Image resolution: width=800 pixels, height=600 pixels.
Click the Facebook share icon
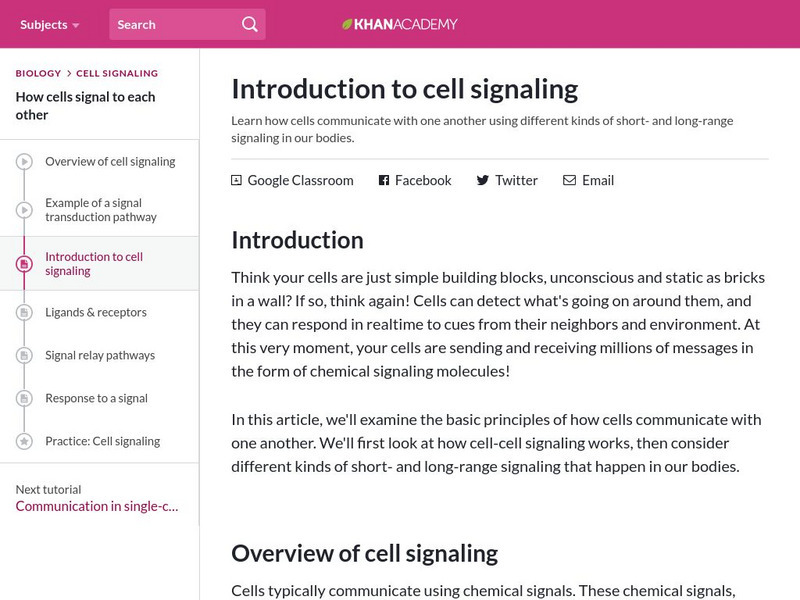383,181
